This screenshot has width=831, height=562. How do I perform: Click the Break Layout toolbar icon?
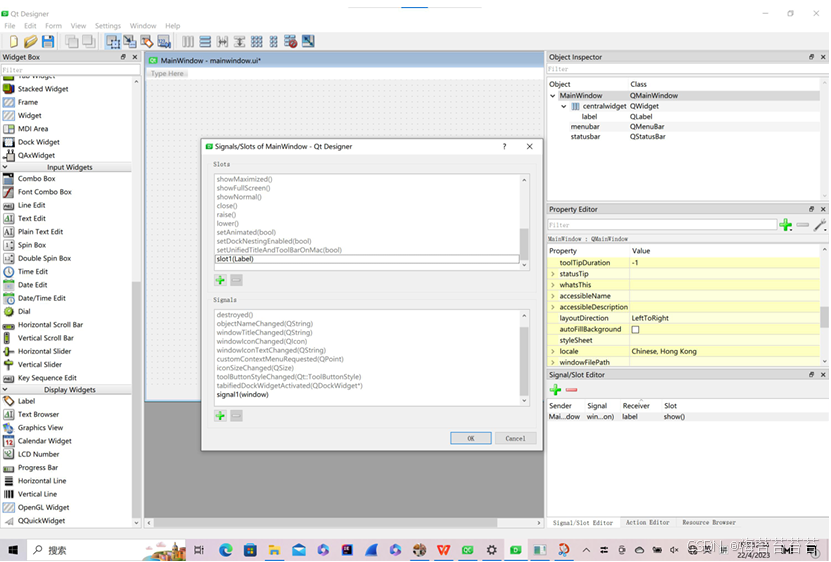point(290,41)
